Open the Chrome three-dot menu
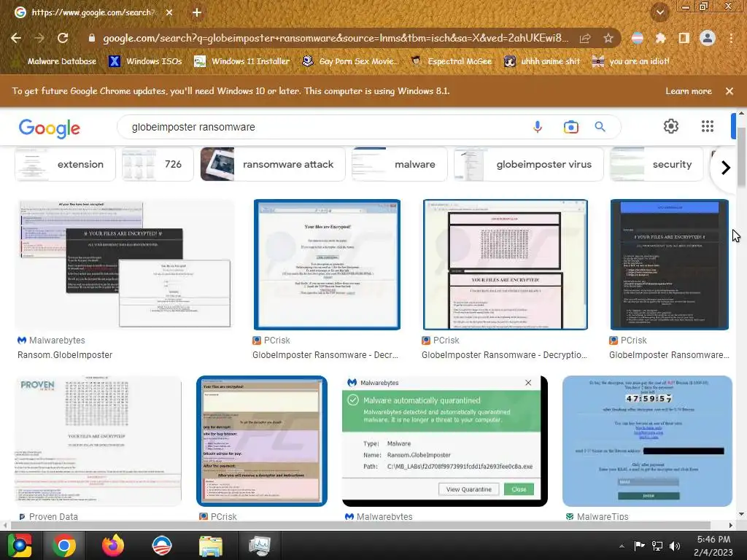Screen dimensions: 747x560 coord(731,38)
